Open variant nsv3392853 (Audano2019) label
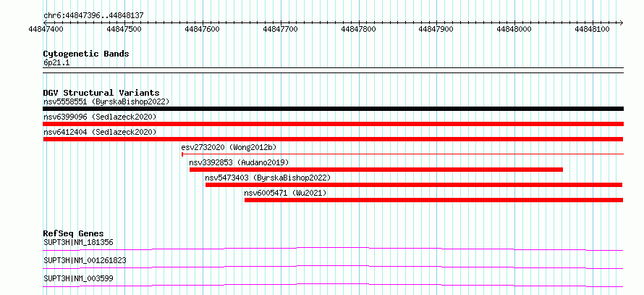This screenshot has height=295, width=644. pos(239,162)
